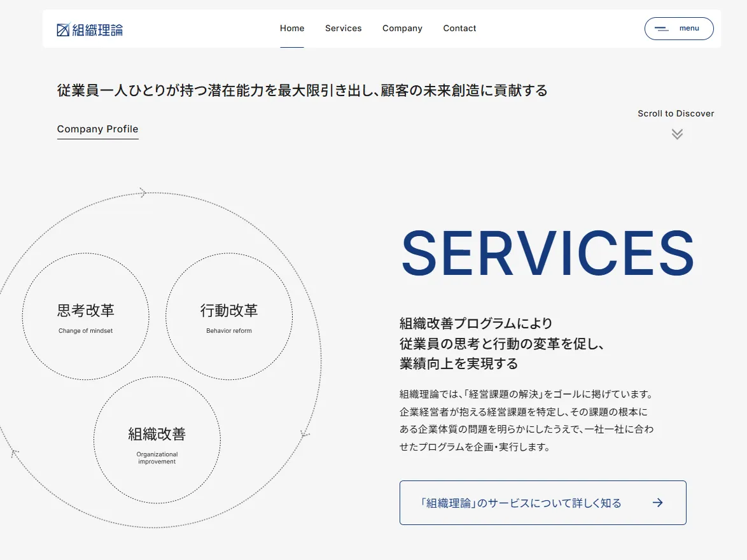Click the 組織理論 logo text
Image resolution: width=747 pixels, height=560 pixels.
coord(97,29)
